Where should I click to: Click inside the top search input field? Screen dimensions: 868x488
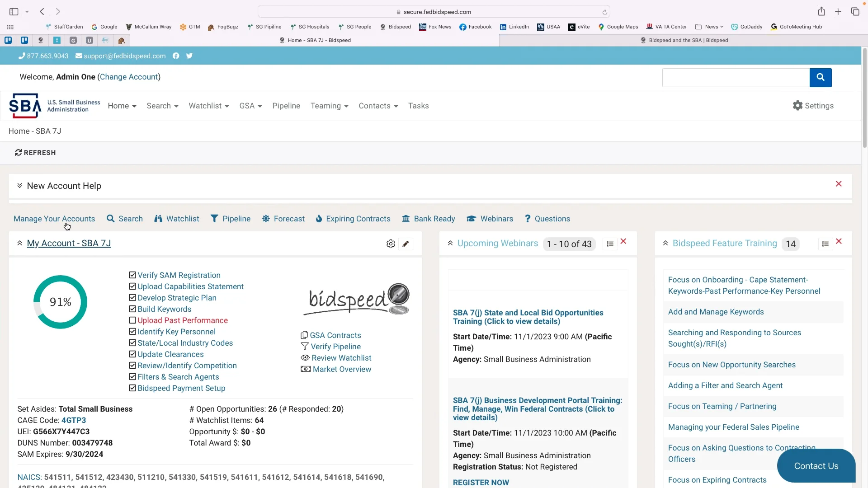click(736, 77)
